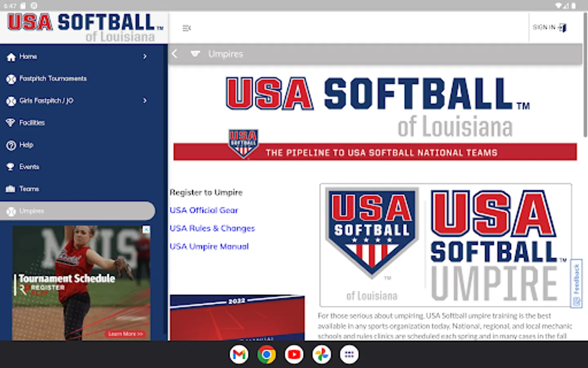
Task: Close the Tournament Schedule ad
Action: pos(146,230)
